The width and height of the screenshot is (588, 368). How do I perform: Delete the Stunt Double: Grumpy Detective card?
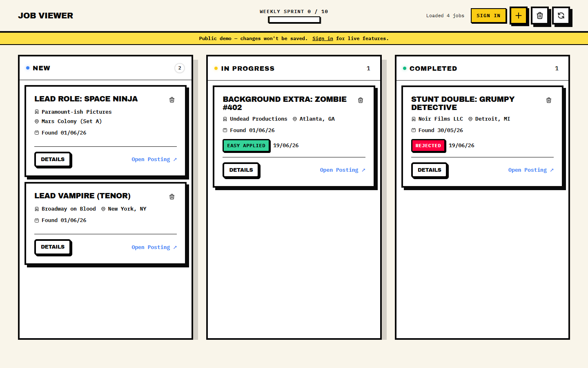pyautogui.click(x=549, y=100)
